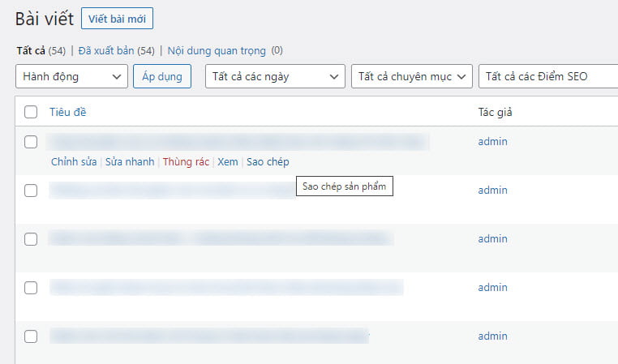Open the "Tất cả các ngày" dropdown
Image resolution: width=618 pixels, height=364 pixels.
point(275,77)
